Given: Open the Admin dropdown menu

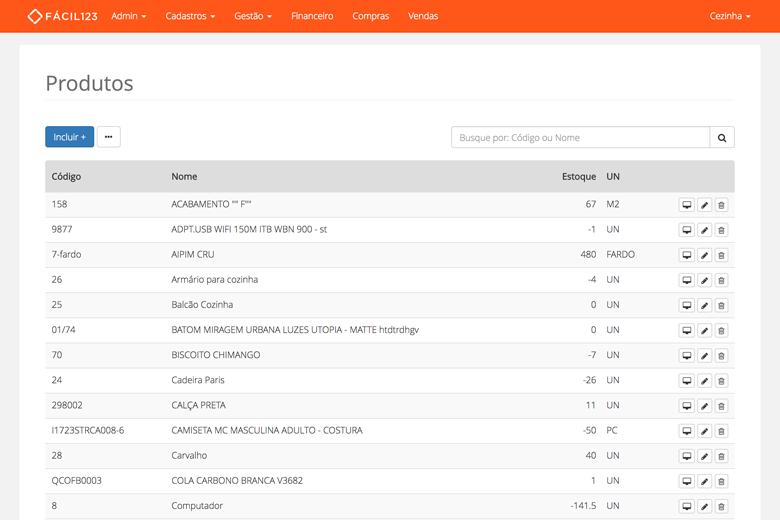Looking at the screenshot, I should point(128,16).
